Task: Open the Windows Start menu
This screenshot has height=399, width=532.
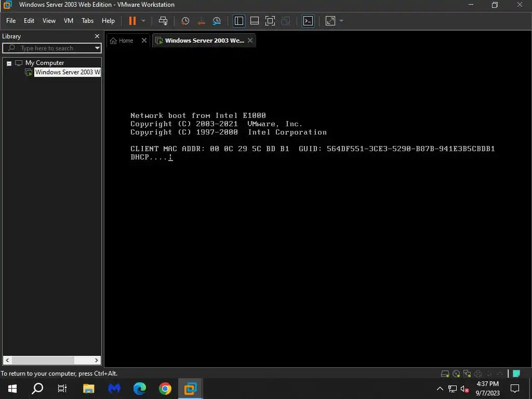Action: click(12, 389)
